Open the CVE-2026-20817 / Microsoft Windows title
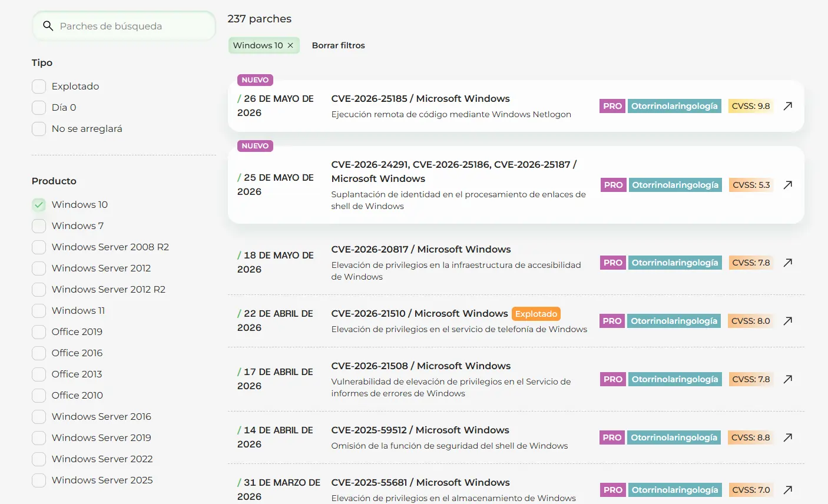Image resolution: width=828 pixels, height=504 pixels. pyautogui.click(x=421, y=249)
